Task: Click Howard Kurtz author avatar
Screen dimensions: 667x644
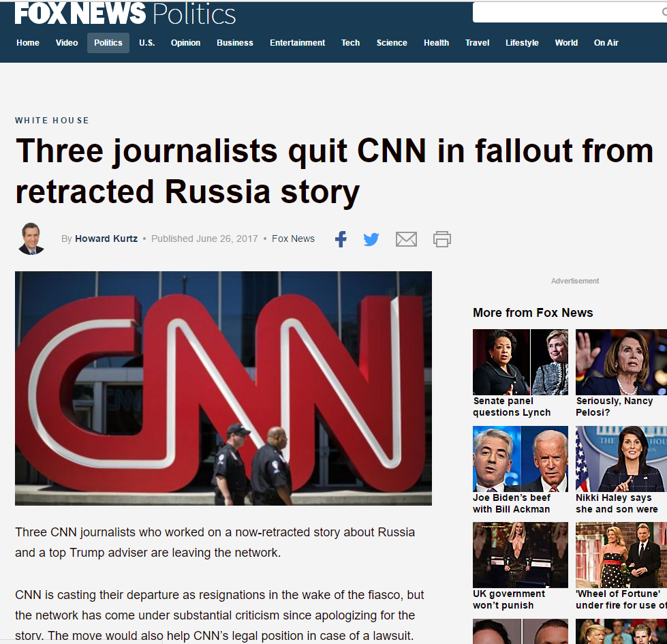Action: click(31, 239)
